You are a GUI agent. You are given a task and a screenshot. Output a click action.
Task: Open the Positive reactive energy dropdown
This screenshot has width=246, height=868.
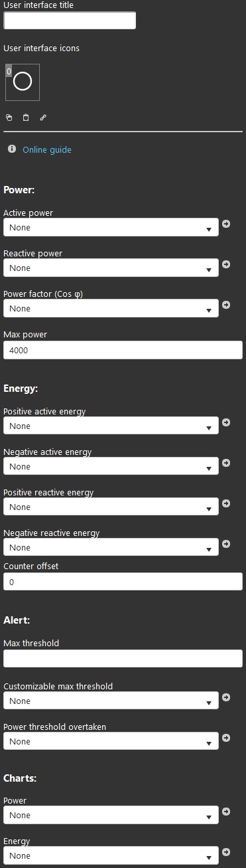[x=111, y=507]
